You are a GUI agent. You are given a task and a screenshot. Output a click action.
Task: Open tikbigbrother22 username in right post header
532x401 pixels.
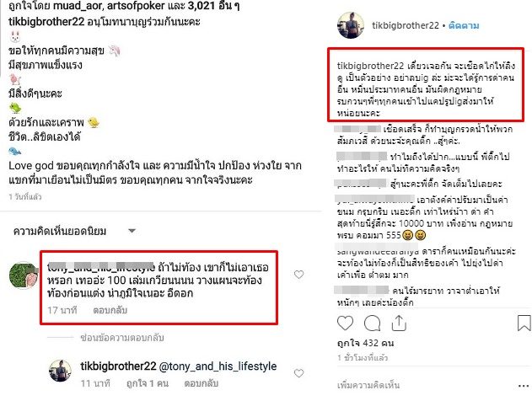[406, 25]
